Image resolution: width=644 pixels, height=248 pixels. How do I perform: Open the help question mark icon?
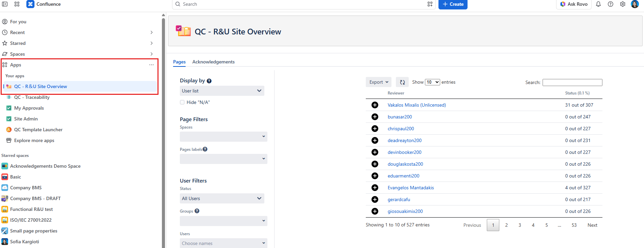[611, 4]
